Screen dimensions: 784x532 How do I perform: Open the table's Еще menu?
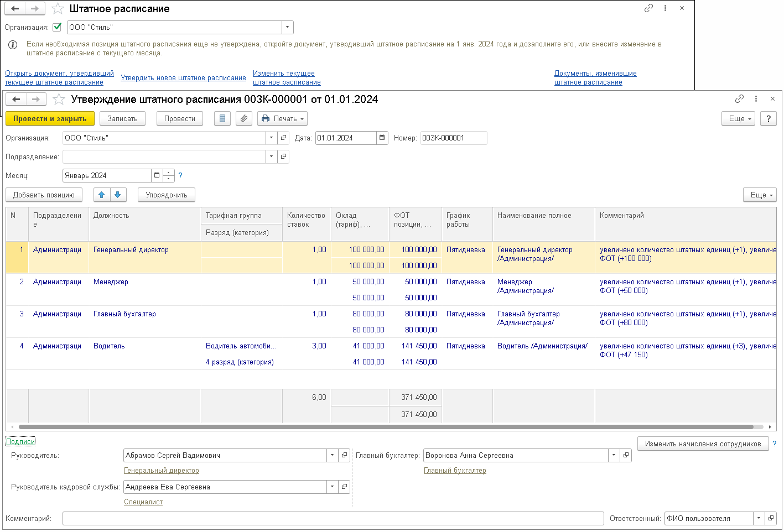[760, 195]
